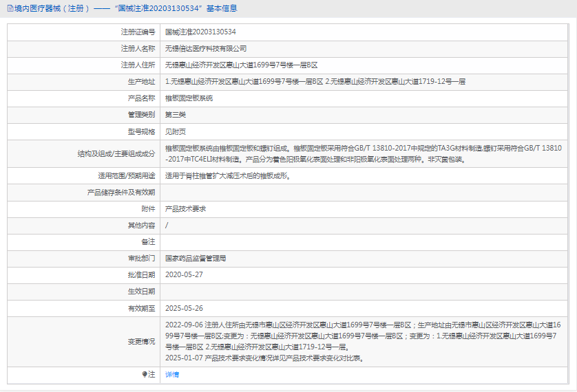Click the 注册人住所 address value
Screen dimensions: 577x392
[241, 65]
